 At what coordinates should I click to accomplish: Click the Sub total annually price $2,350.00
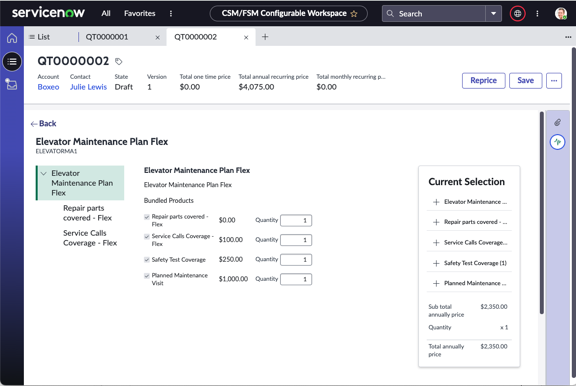494,307
